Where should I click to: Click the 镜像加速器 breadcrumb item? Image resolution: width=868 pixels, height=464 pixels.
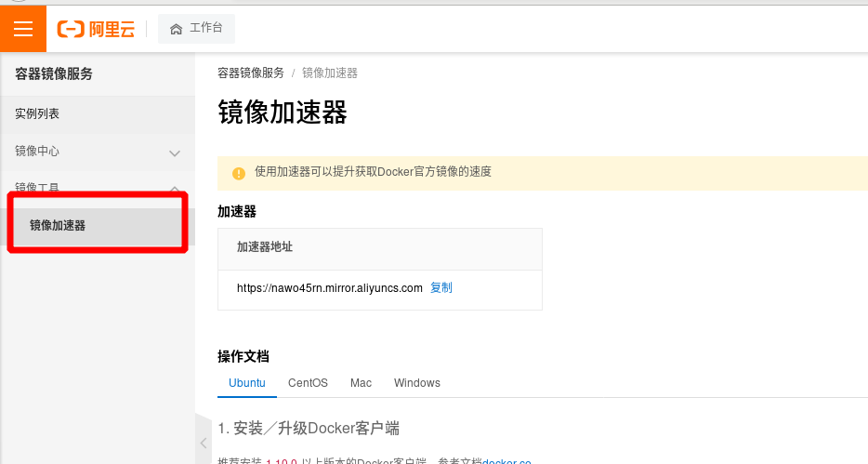[330, 73]
